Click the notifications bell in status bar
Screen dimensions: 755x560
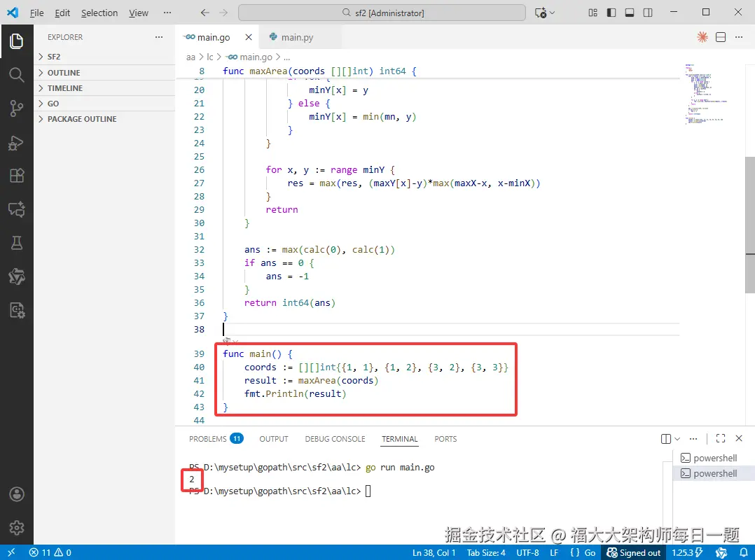coord(744,552)
